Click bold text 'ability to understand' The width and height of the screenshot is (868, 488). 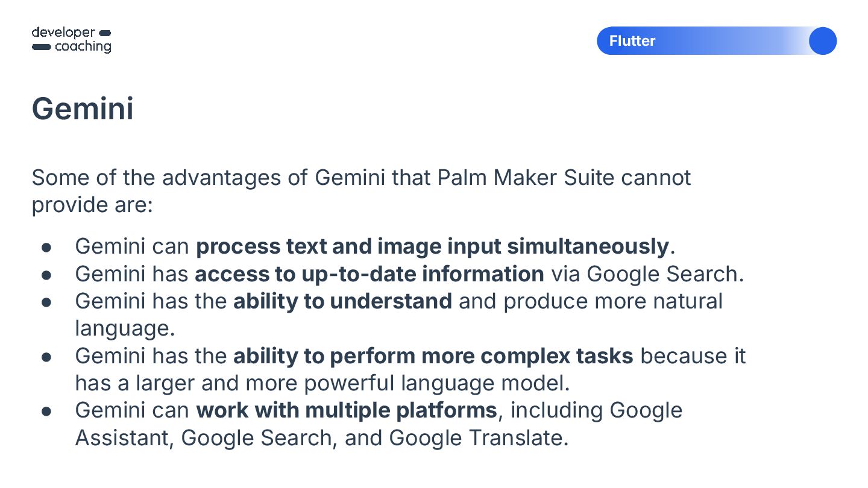342,301
